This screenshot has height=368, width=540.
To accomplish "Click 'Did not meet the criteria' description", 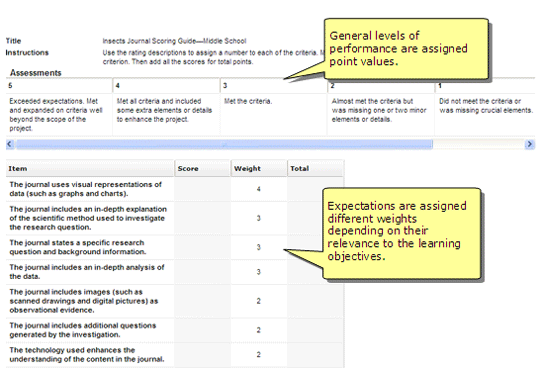I will [486, 106].
